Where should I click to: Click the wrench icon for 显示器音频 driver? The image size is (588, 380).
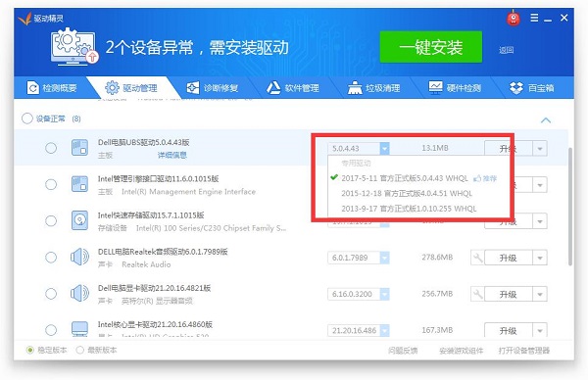477,294
